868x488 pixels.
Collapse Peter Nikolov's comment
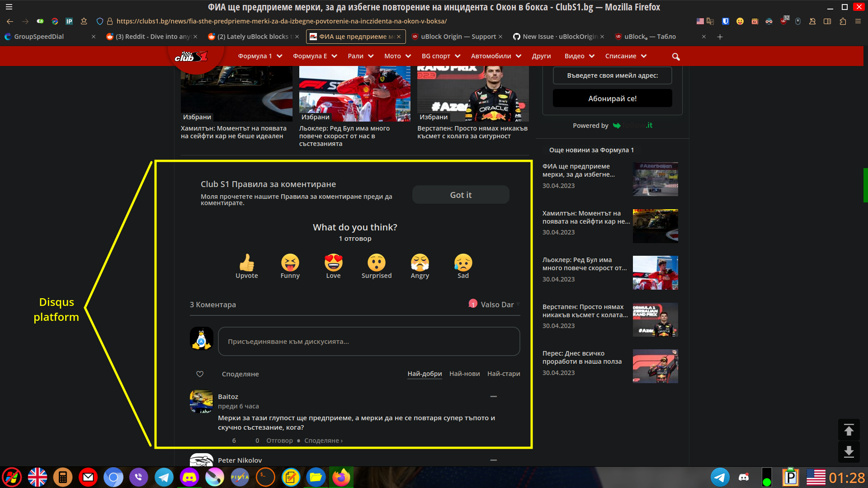coord(494,460)
